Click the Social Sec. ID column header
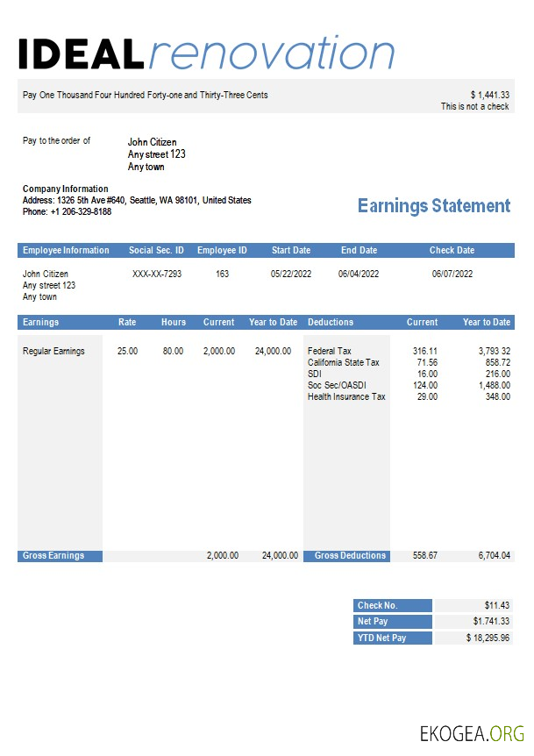 [156, 251]
